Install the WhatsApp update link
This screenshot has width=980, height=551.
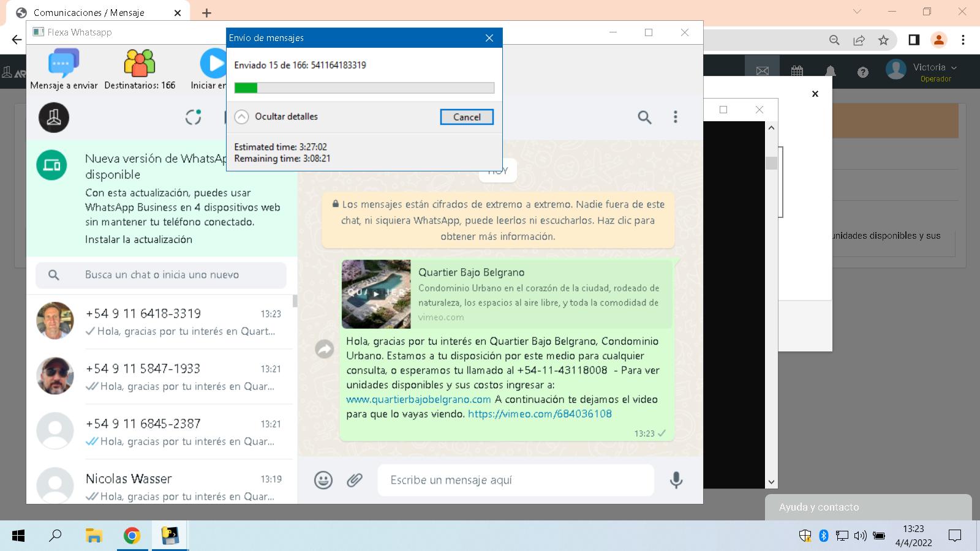[x=138, y=239]
